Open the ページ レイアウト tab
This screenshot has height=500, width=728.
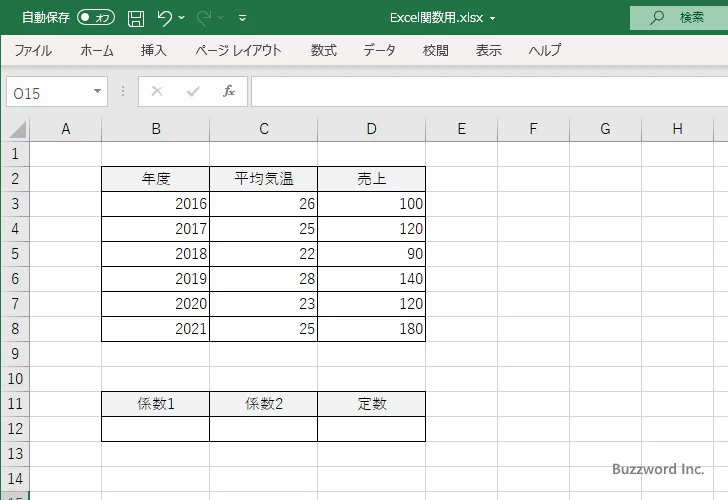(238, 50)
